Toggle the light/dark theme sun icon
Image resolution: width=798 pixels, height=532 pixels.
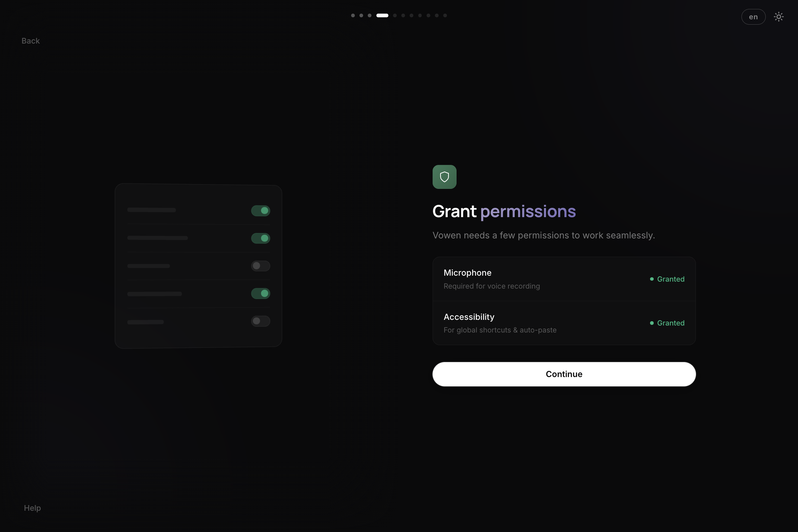tap(779, 17)
